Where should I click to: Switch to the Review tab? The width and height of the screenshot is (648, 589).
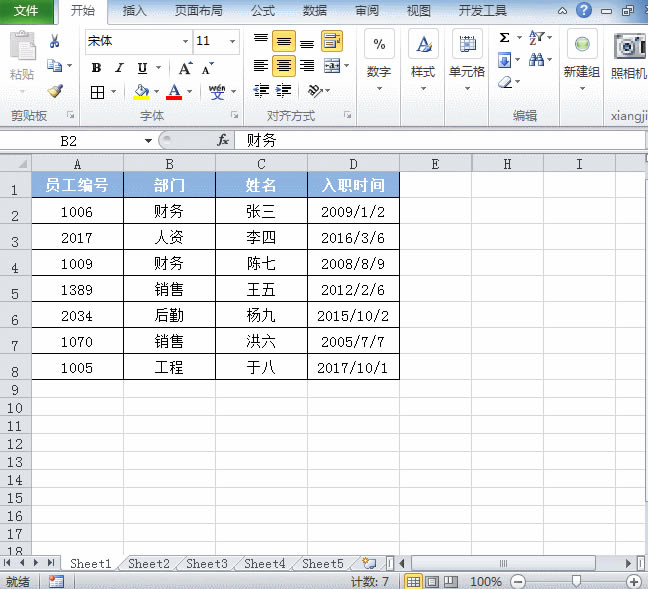367,11
